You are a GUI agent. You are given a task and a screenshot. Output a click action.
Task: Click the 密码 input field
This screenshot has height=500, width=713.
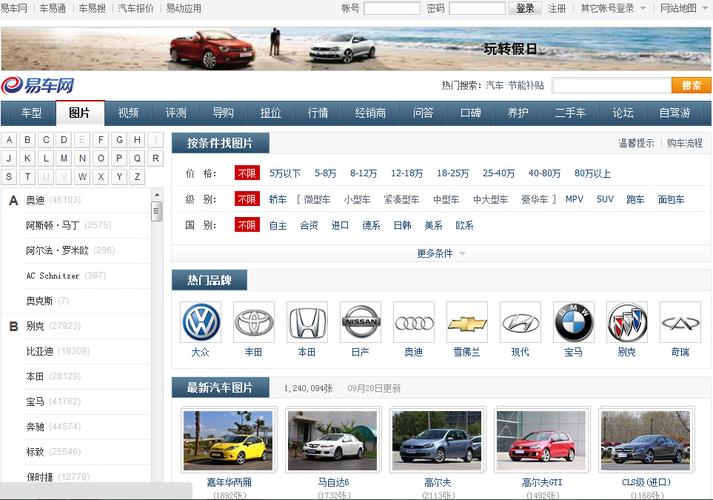477,8
